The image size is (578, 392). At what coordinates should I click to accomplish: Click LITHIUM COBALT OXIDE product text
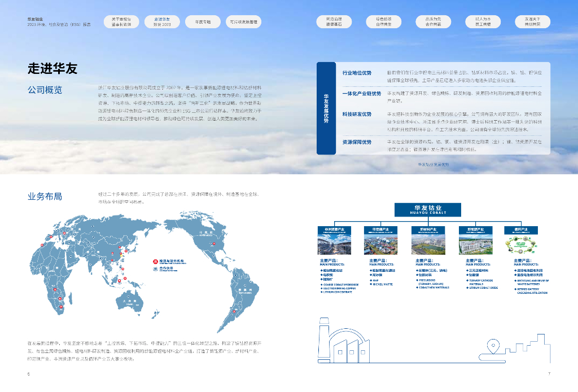[483, 288]
